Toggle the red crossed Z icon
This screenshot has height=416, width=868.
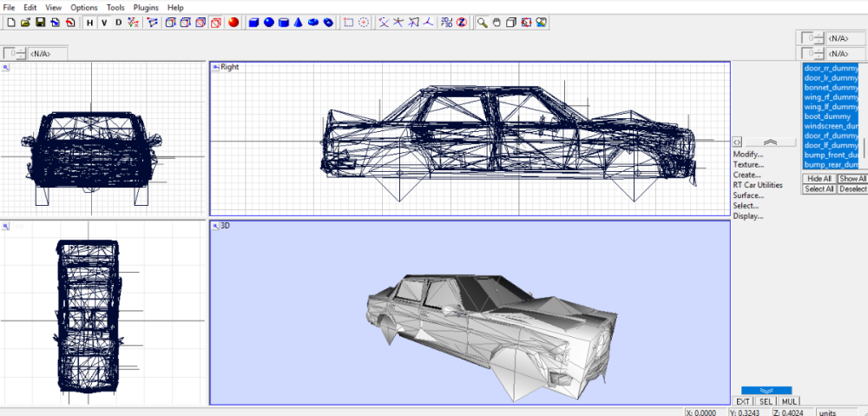click(x=462, y=23)
